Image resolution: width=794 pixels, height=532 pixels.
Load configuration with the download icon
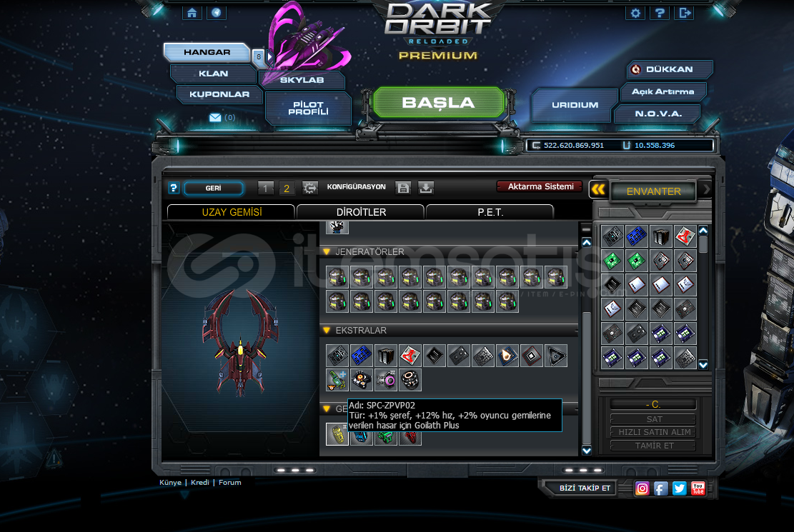[426, 189]
